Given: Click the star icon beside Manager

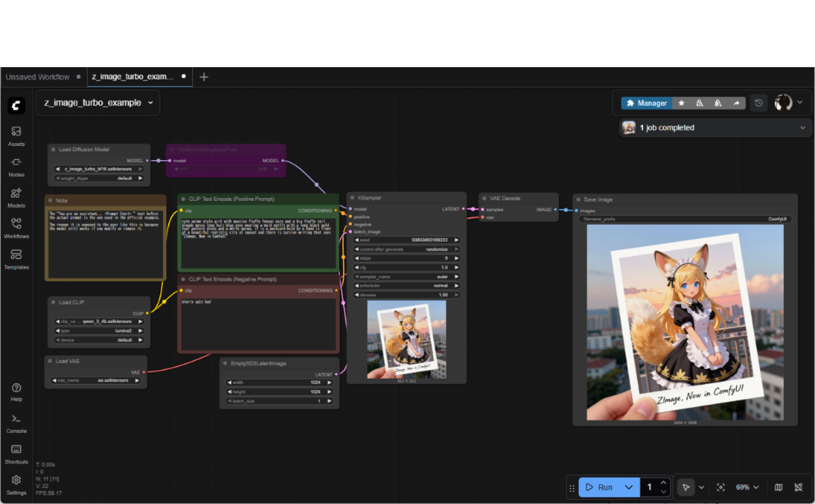Looking at the screenshot, I should [x=681, y=103].
